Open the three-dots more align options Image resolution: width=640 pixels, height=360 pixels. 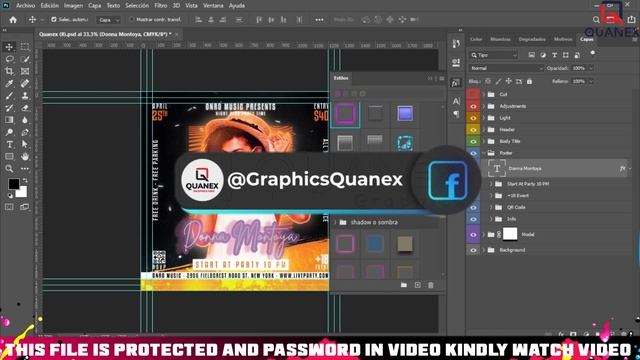point(319,20)
